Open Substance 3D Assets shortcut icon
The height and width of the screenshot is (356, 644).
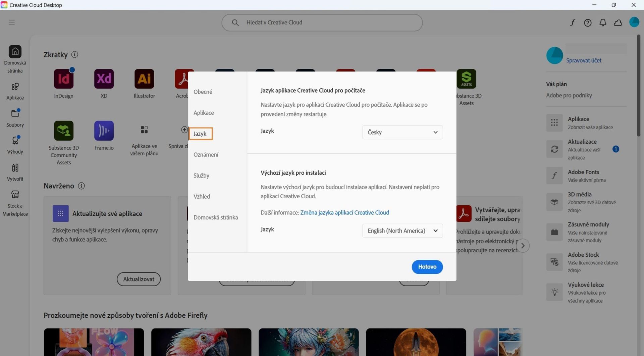point(466,79)
